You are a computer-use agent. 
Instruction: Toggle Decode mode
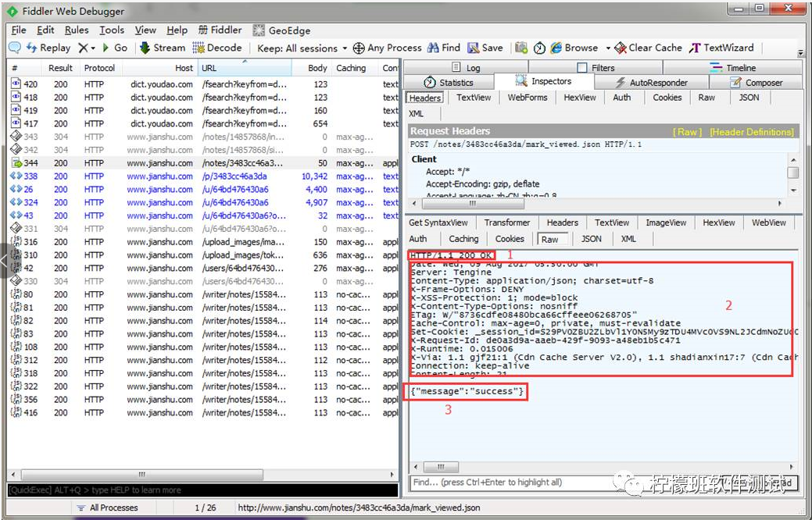(217, 48)
